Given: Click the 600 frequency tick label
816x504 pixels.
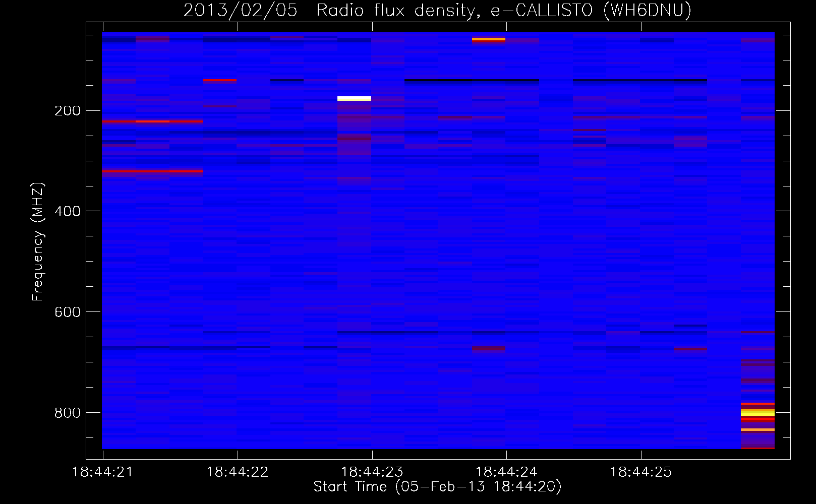Looking at the screenshot, I should (x=68, y=312).
